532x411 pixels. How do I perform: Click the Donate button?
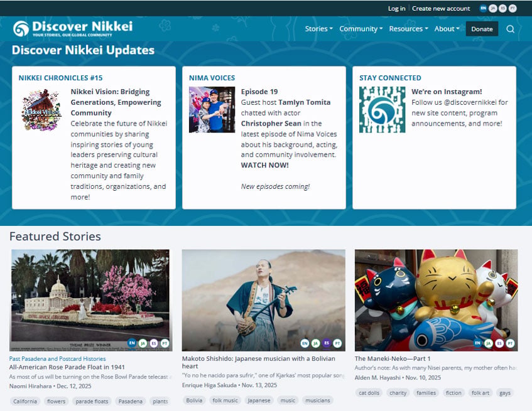tap(482, 29)
